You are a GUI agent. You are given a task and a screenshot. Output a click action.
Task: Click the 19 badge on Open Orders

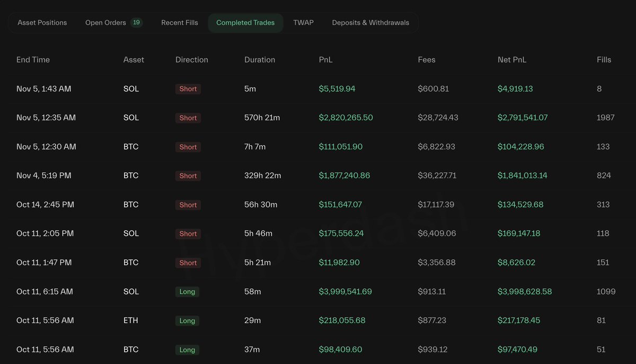(x=136, y=23)
